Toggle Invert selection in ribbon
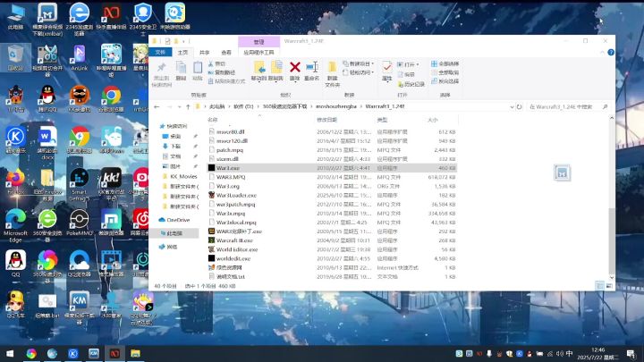This screenshot has height=362, width=644. click(445, 81)
